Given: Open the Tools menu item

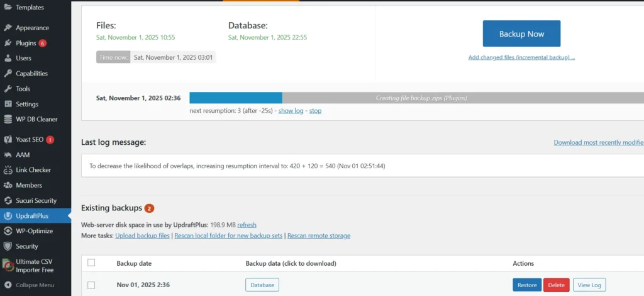Looking at the screenshot, I should coord(23,89).
